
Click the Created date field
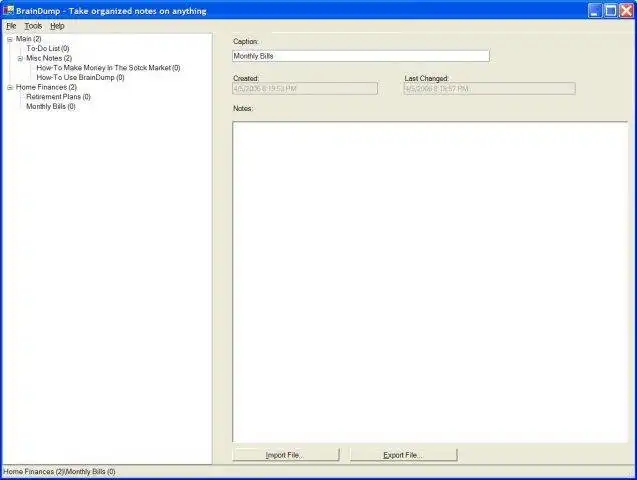(x=305, y=89)
